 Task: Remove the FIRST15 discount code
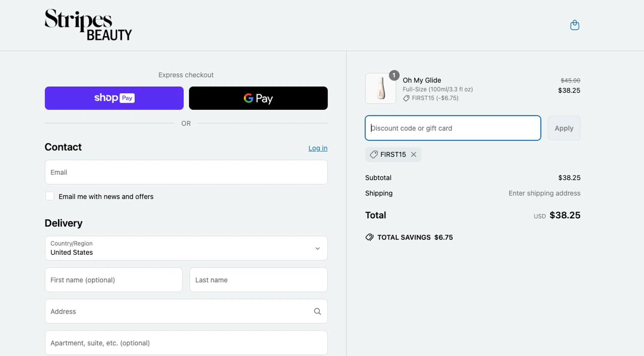click(413, 154)
